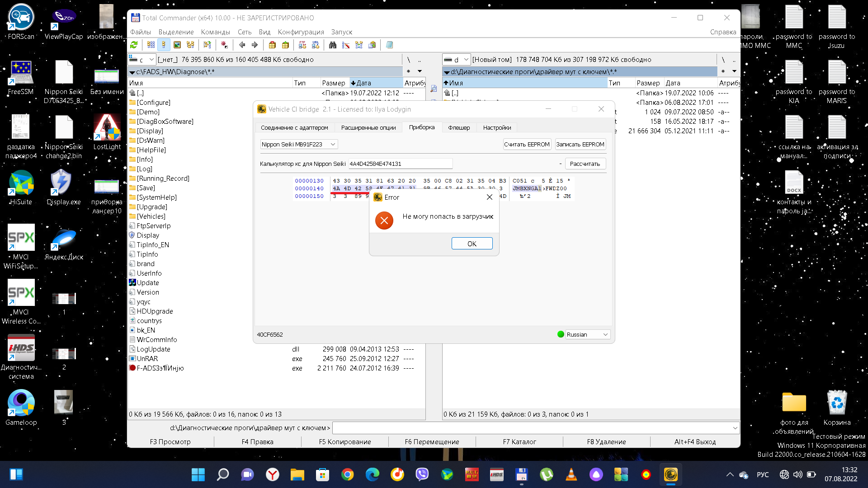
Task: Open the Notepad icon in toolbar
Action: (x=389, y=45)
